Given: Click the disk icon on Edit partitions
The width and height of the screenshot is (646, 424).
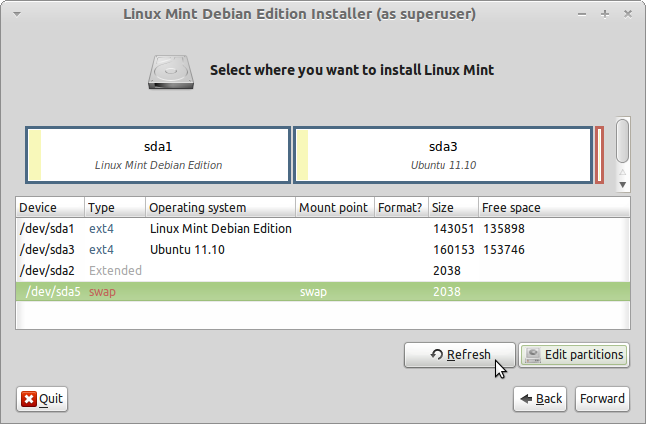Looking at the screenshot, I should point(533,355).
